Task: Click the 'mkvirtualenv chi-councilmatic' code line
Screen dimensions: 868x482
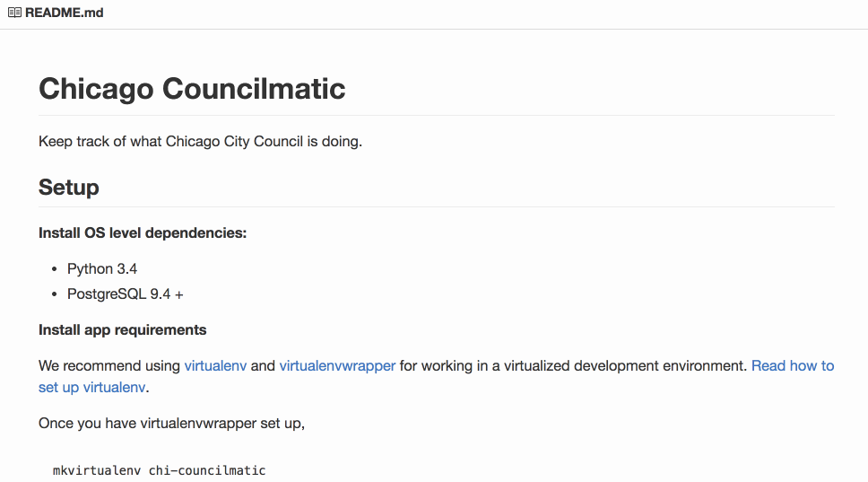Action: (x=160, y=470)
